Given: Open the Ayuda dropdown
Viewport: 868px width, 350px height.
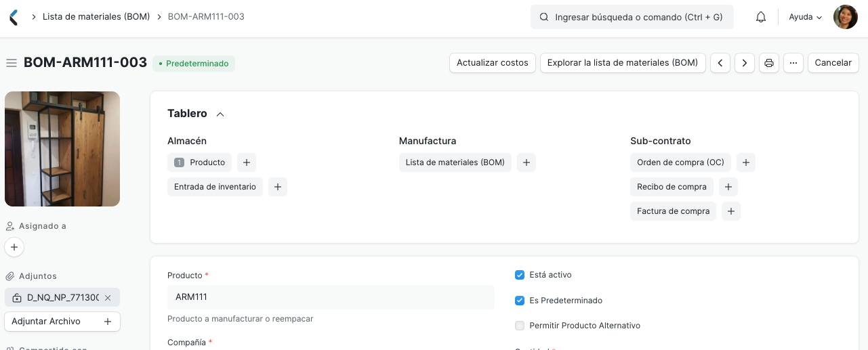Looking at the screenshot, I should click(x=806, y=17).
